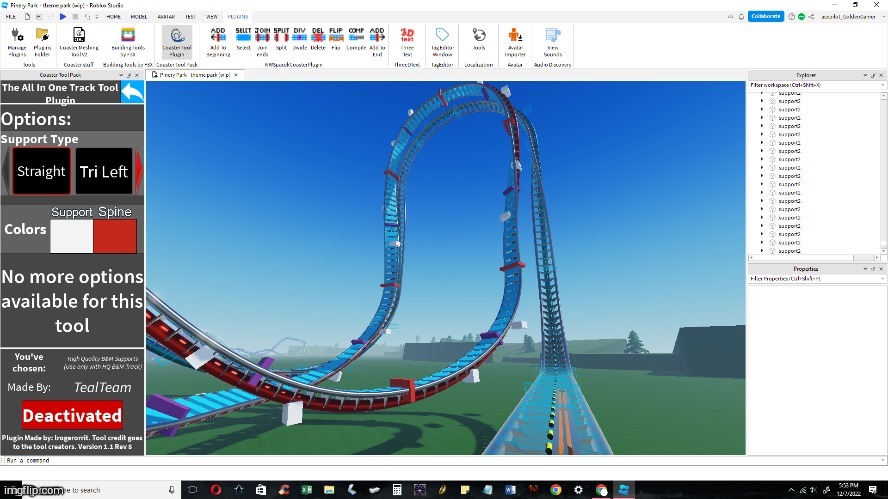Select the Pinery Park theme park document tab
The width and height of the screenshot is (888, 499).
pos(193,75)
